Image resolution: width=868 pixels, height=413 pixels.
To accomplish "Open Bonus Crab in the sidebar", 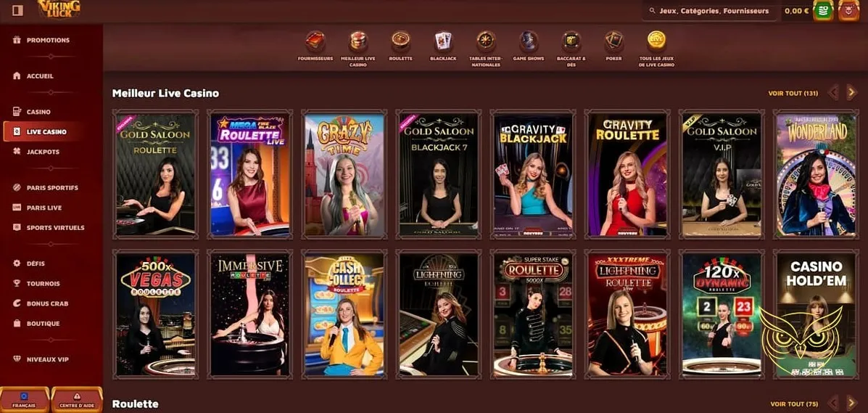I will [x=41, y=304].
